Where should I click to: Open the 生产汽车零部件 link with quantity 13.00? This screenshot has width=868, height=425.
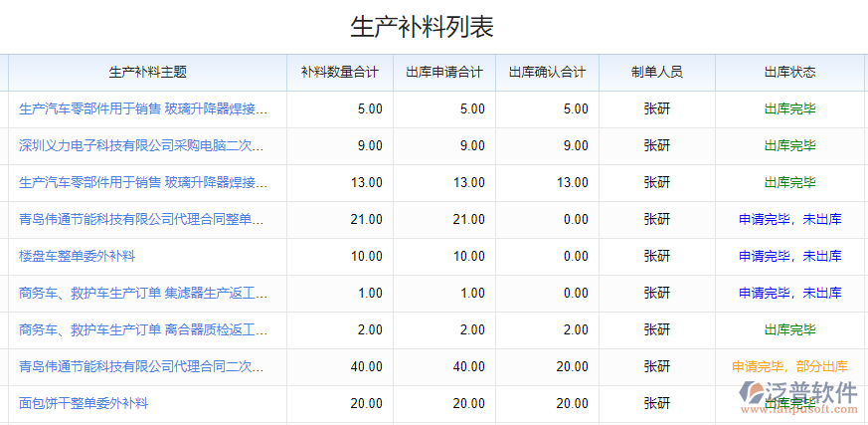(142, 182)
